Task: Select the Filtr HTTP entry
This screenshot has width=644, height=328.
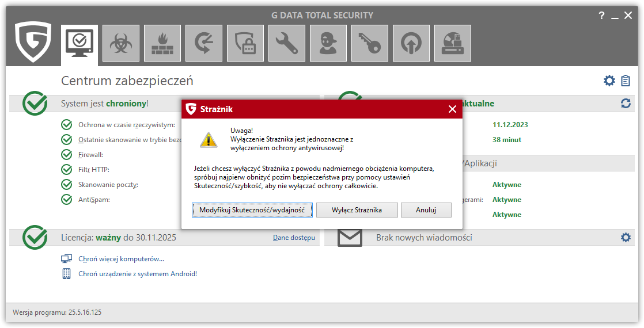Action: [x=94, y=170]
